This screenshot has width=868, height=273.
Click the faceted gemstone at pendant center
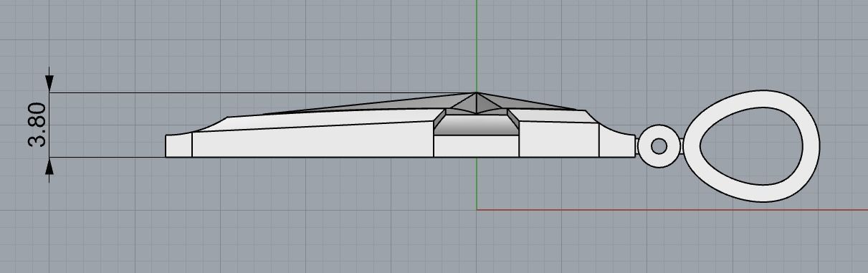[x=477, y=103]
